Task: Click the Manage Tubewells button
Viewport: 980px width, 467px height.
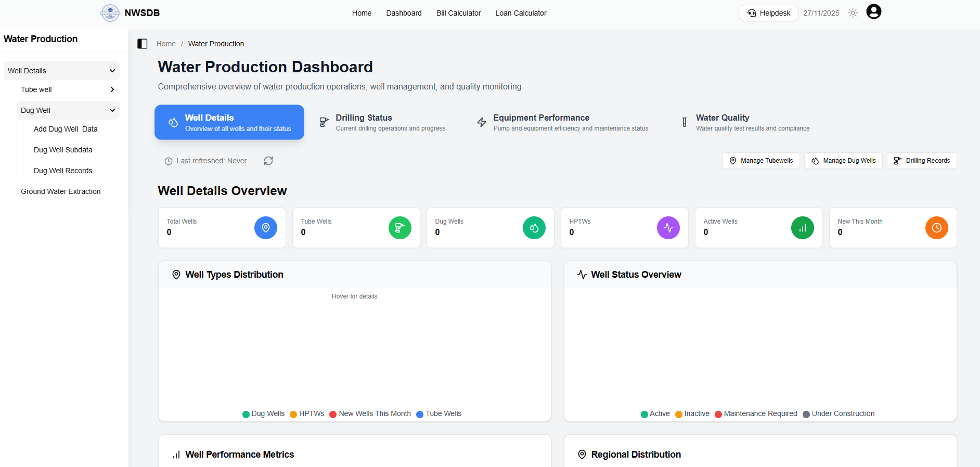Action: 760,161
